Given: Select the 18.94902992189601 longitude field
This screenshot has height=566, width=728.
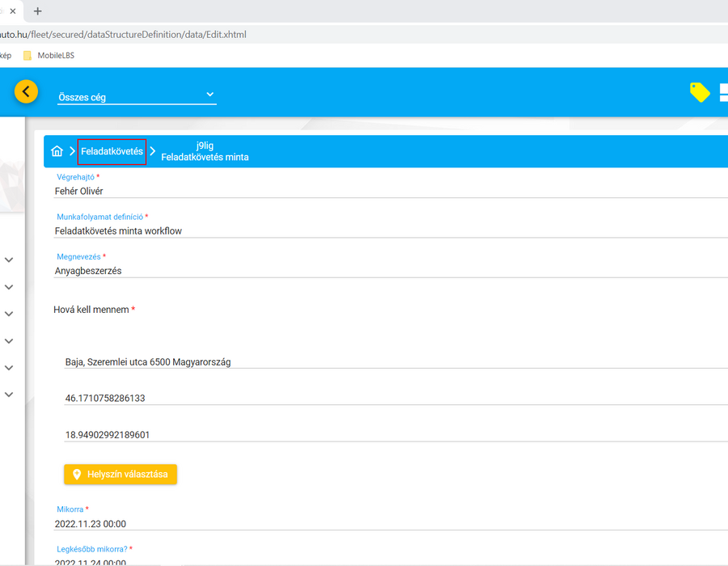Looking at the screenshot, I should pyautogui.click(x=396, y=435).
